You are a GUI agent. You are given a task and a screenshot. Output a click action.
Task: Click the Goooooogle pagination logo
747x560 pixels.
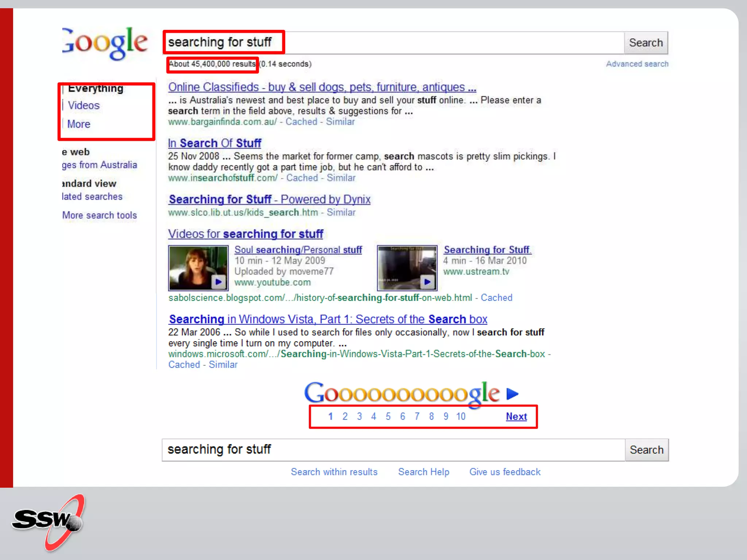(401, 393)
